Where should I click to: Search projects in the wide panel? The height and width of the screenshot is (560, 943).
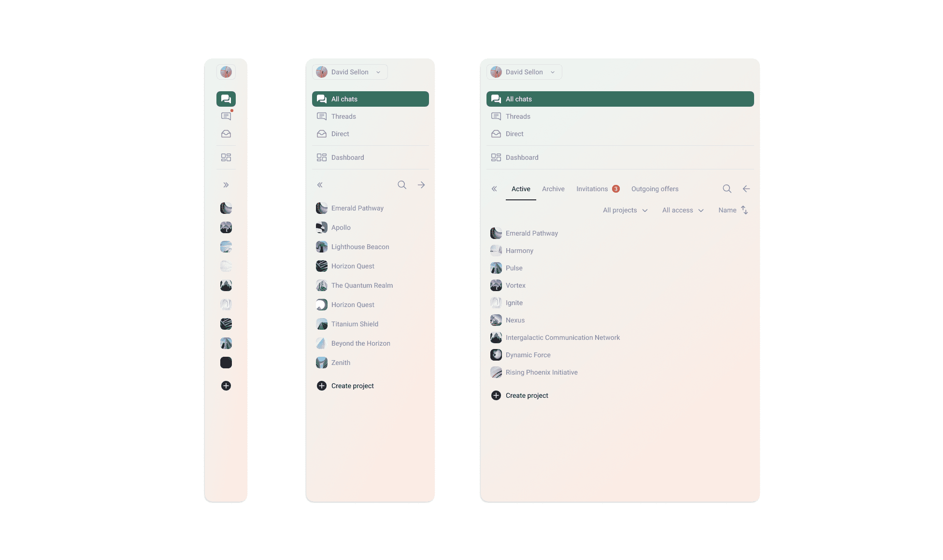727,189
